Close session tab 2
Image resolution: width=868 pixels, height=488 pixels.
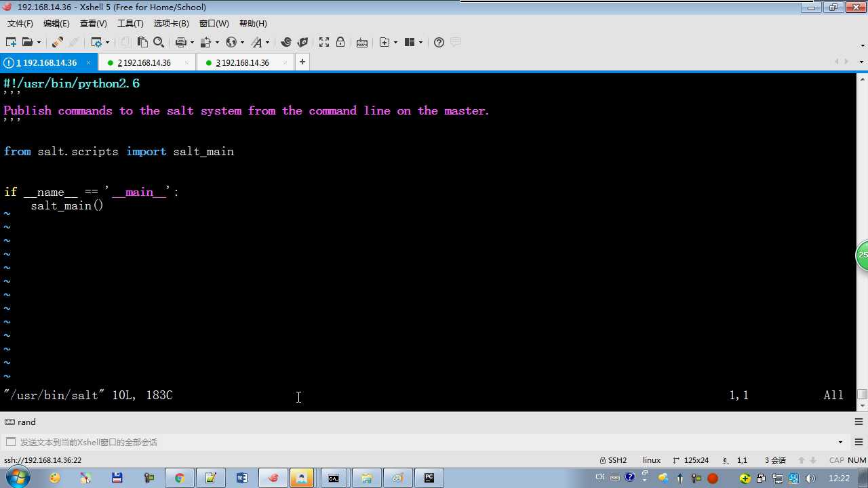click(186, 62)
